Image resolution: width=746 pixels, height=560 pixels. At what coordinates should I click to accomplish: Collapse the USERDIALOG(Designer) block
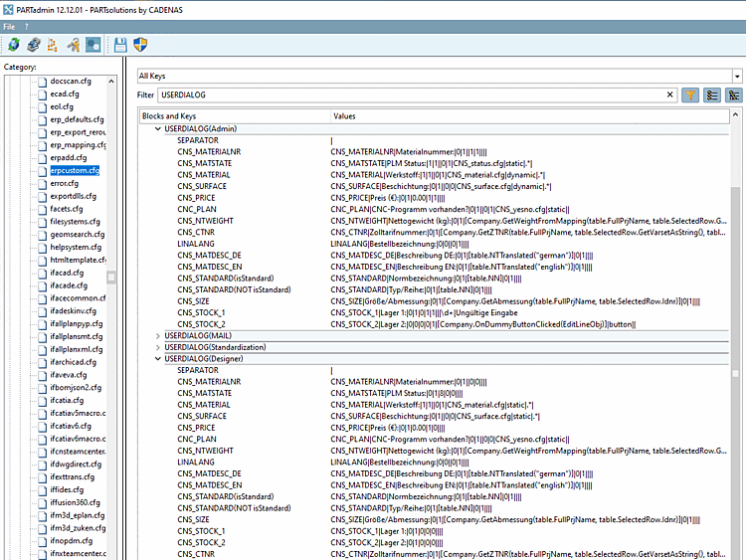coord(158,359)
